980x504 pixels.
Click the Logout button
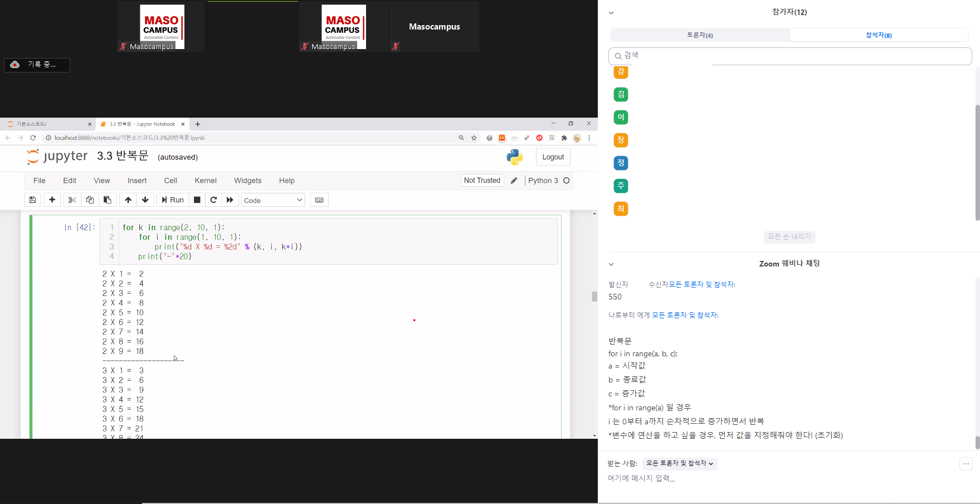(x=553, y=157)
